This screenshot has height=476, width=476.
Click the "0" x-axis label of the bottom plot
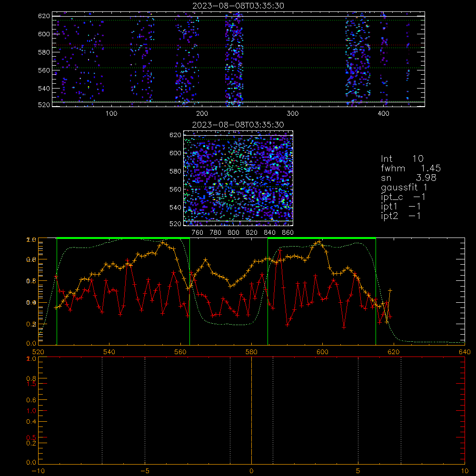coord(252,471)
